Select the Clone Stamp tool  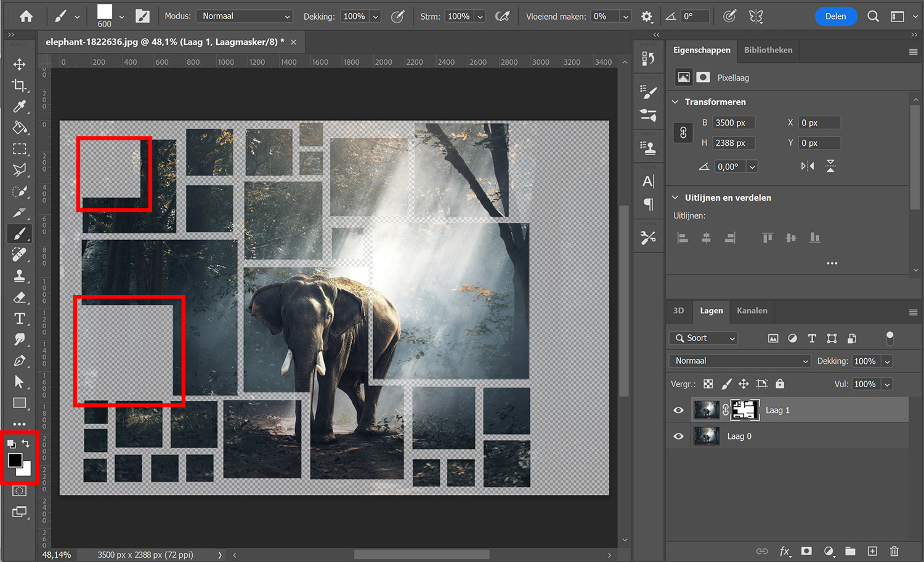tap(19, 276)
